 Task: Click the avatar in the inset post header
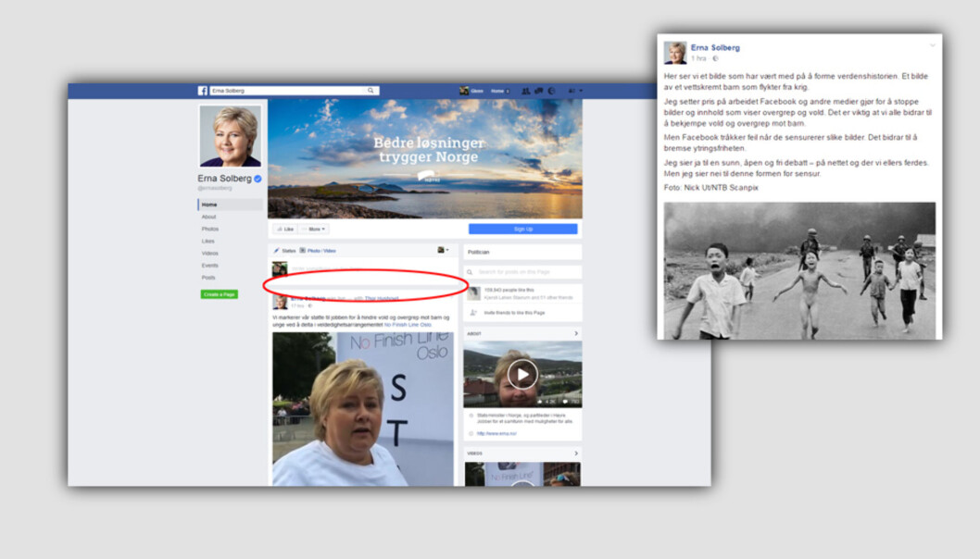pyautogui.click(x=675, y=53)
